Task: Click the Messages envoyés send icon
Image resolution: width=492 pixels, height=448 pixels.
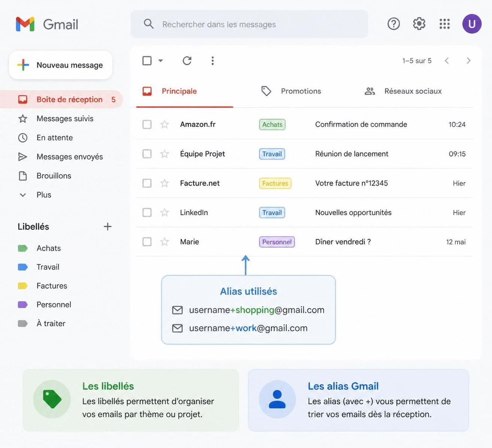Action: click(x=23, y=157)
